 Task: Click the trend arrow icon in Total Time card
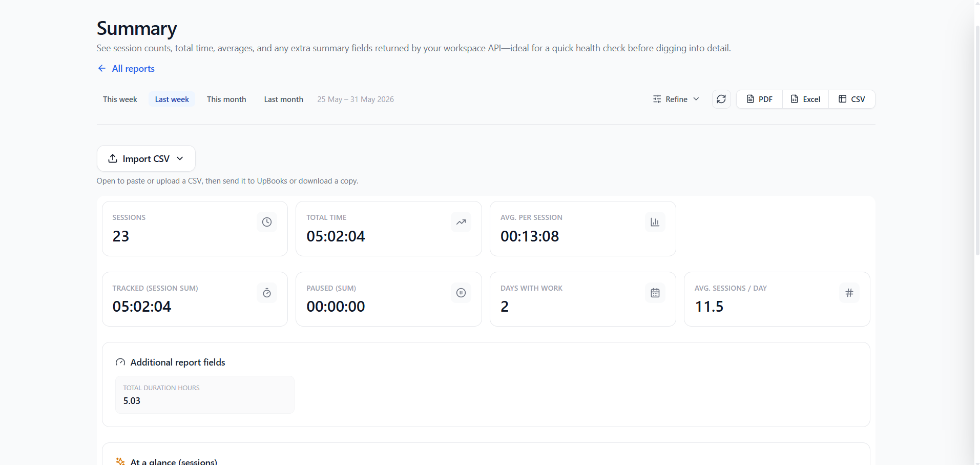(461, 222)
